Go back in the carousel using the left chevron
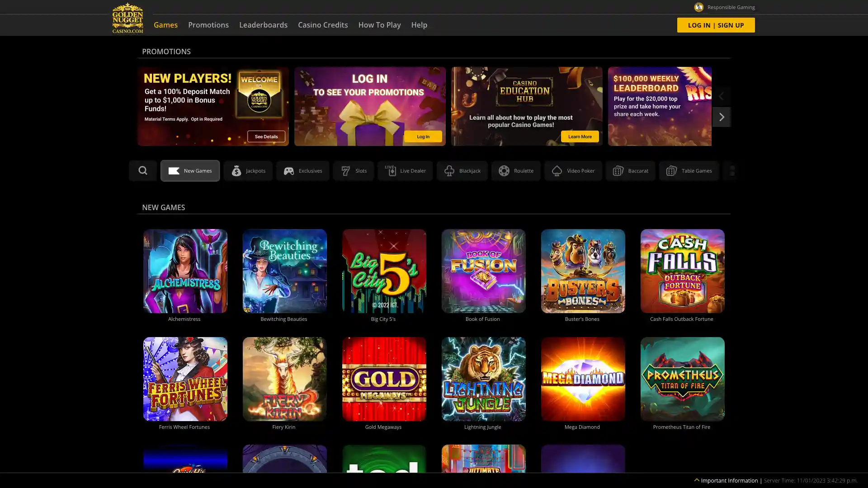 (x=721, y=96)
